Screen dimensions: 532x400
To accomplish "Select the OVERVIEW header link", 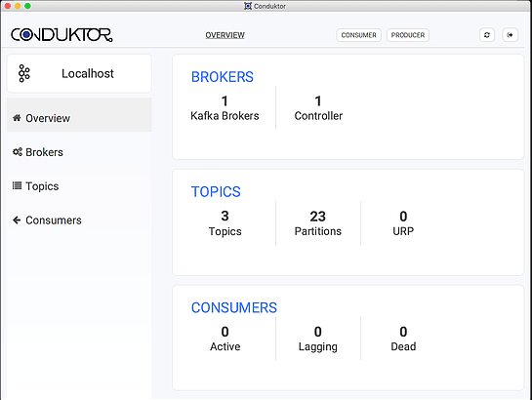I will tap(225, 35).
